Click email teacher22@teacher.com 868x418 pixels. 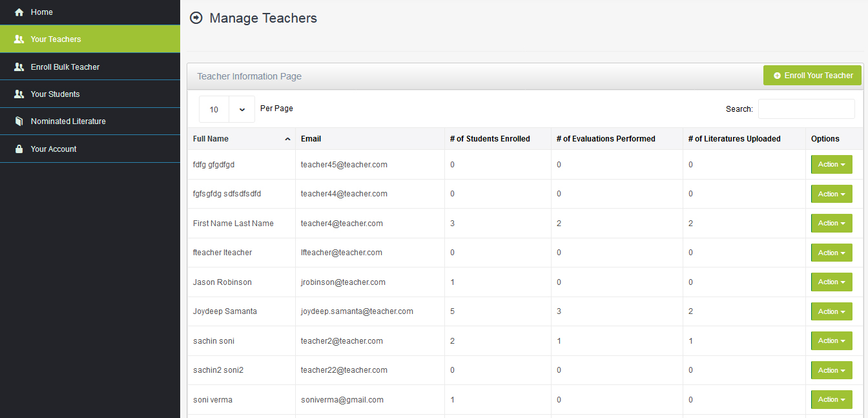344,370
